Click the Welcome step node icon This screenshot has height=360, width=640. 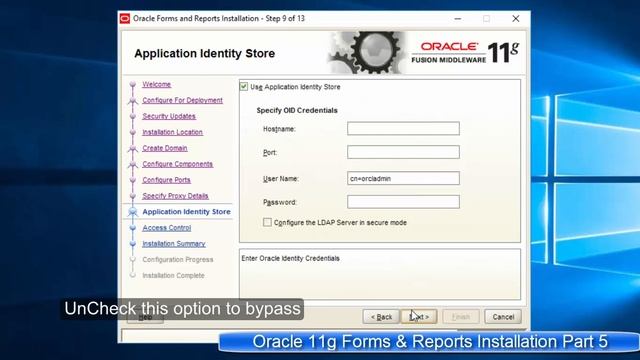click(x=133, y=84)
